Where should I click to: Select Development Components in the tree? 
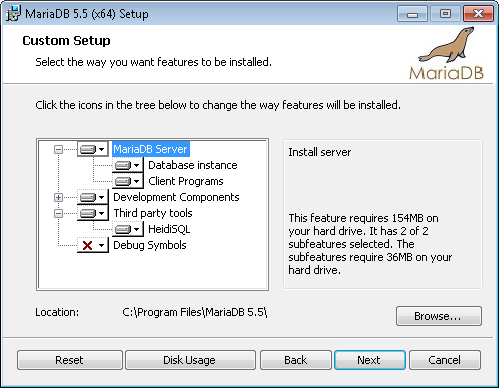coord(176,197)
